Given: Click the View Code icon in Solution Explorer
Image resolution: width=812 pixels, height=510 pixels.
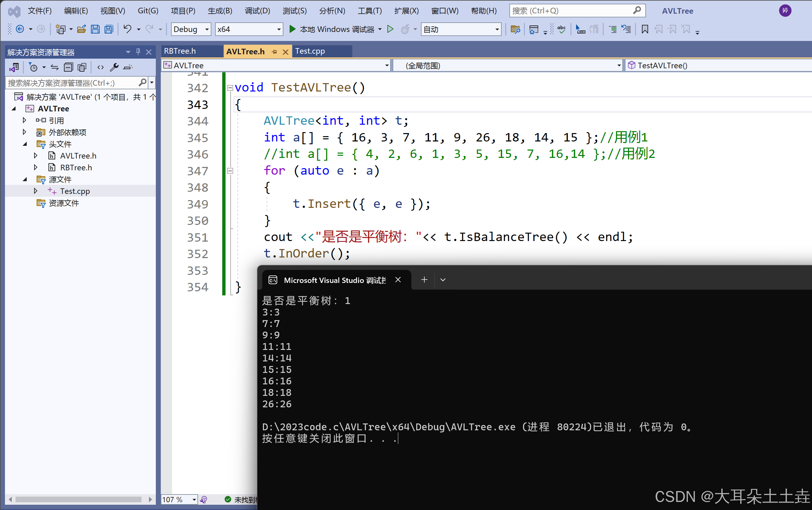Looking at the screenshot, I should pos(100,67).
